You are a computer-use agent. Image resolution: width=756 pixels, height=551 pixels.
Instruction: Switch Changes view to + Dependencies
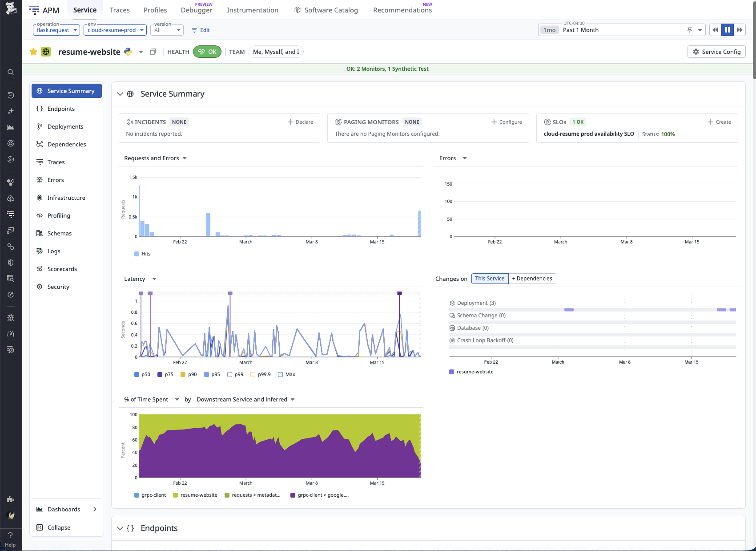pos(532,278)
